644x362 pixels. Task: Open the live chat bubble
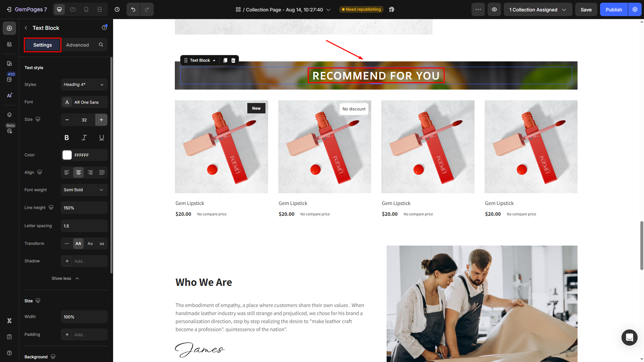tap(629, 337)
